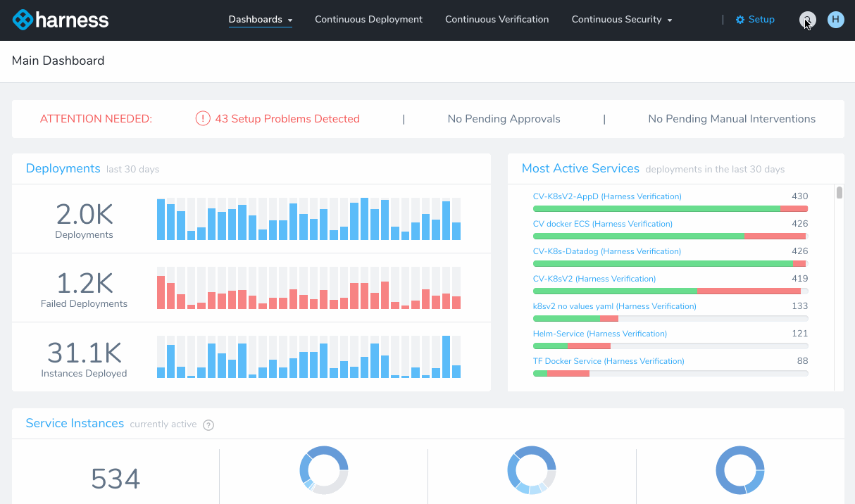Click the ATTENTION NEEDED label

(96, 119)
